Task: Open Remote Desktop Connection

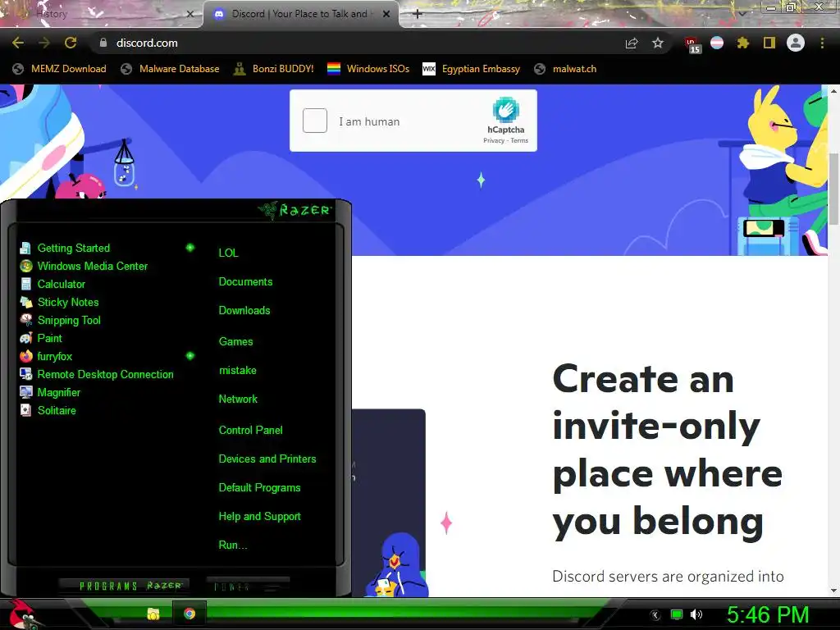Action: [97, 374]
